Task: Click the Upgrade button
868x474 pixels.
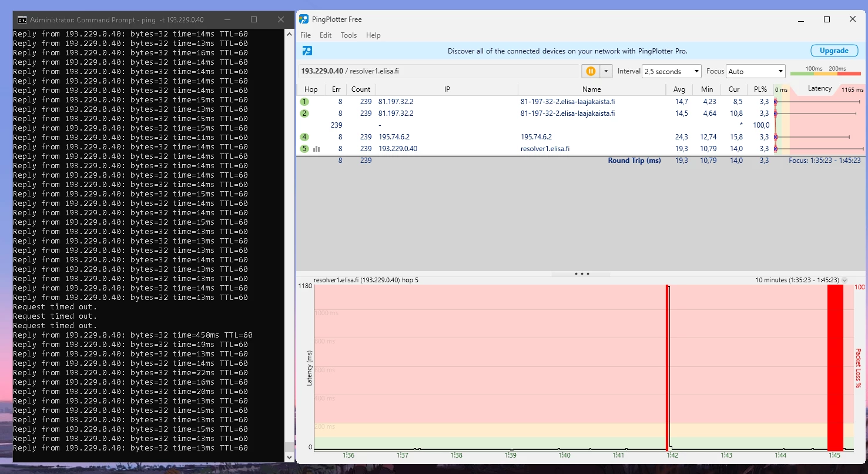Action: (833, 51)
